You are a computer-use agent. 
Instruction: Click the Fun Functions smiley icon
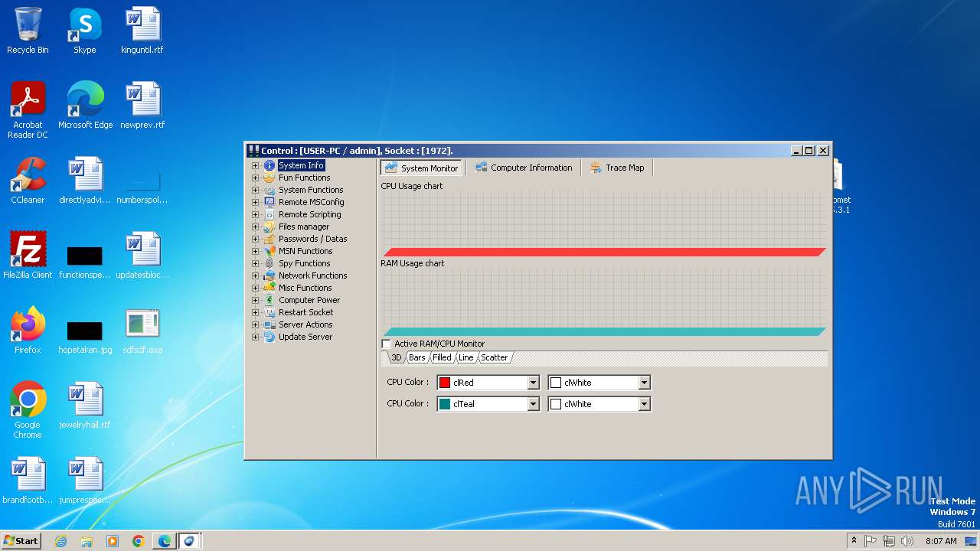click(269, 178)
